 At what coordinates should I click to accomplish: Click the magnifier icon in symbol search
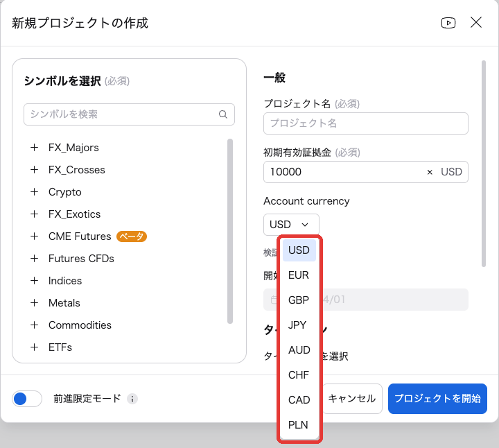tap(223, 114)
